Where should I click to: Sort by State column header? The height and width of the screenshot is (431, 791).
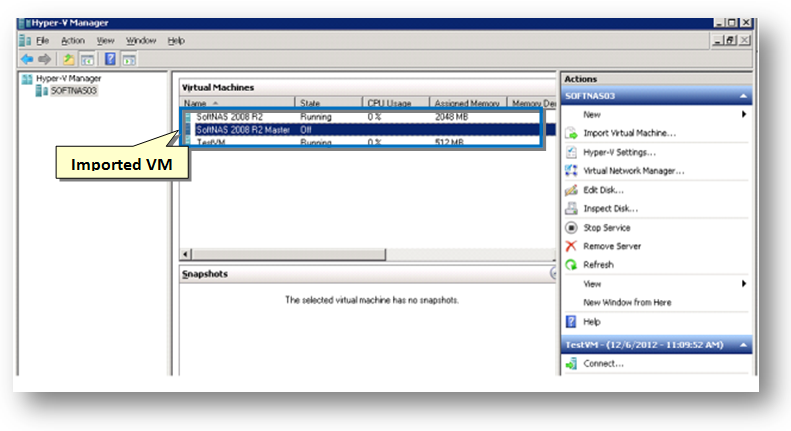328,103
